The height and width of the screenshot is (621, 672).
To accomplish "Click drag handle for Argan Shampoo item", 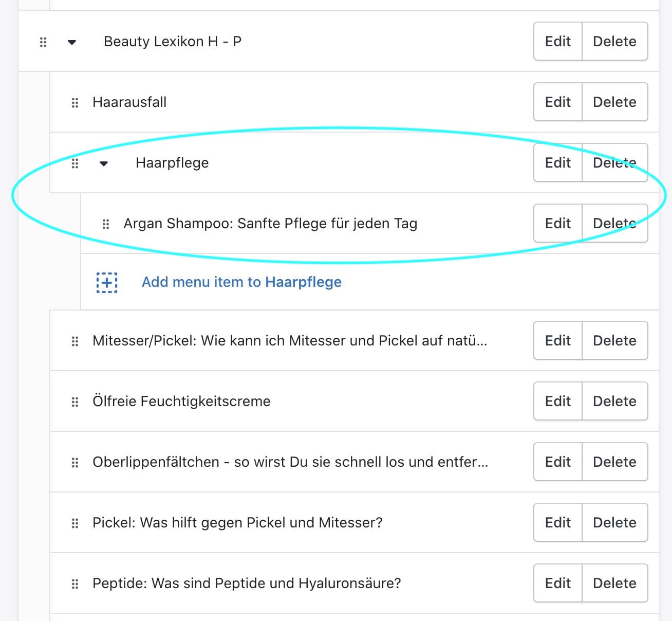I will click(x=106, y=224).
